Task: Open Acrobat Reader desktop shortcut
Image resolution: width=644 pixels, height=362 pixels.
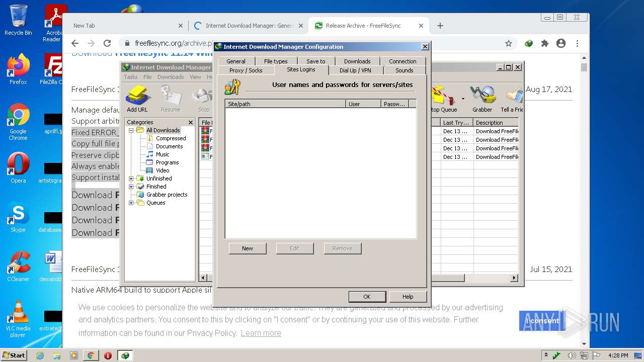Action: (x=53, y=23)
